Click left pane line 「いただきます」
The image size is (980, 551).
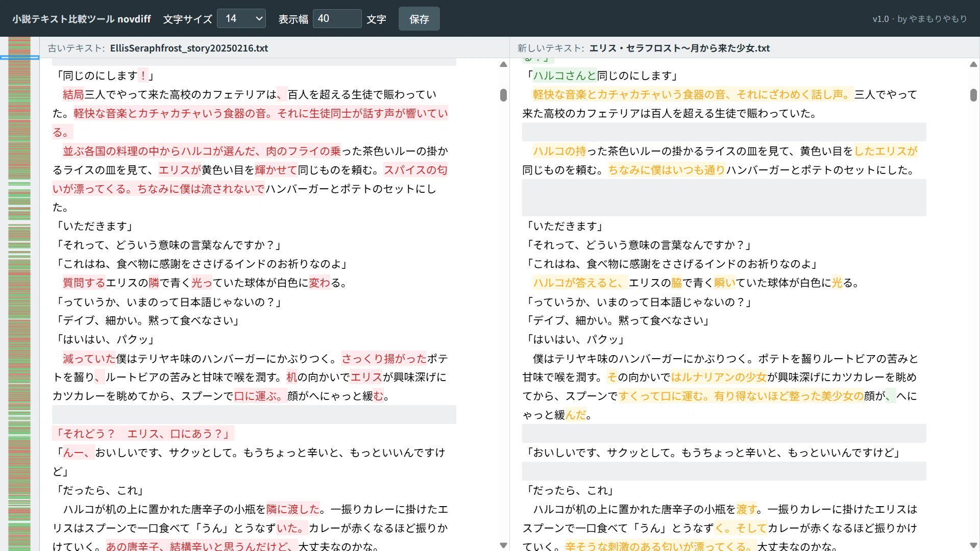point(94,226)
